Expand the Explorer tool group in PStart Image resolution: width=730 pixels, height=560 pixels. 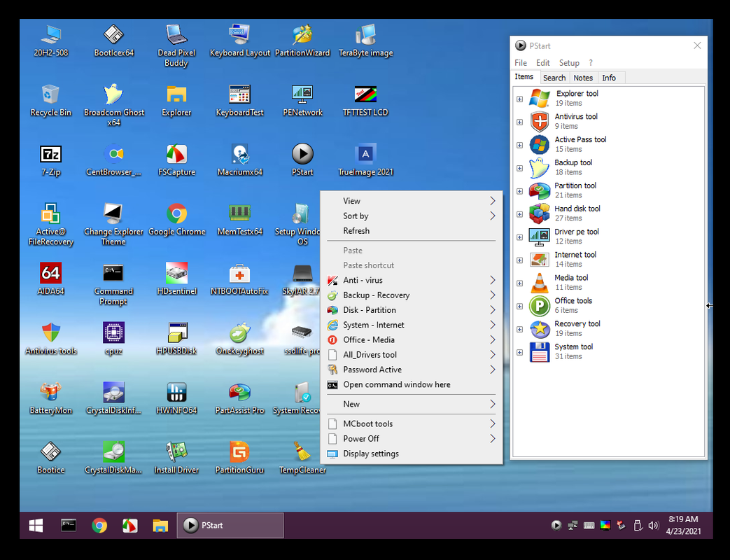(519, 99)
